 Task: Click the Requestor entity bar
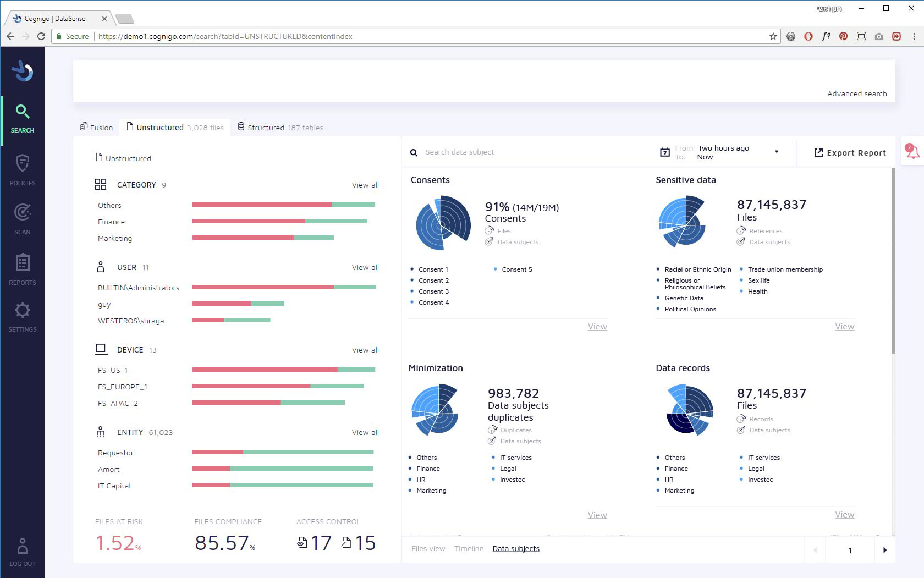(x=283, y=452)
